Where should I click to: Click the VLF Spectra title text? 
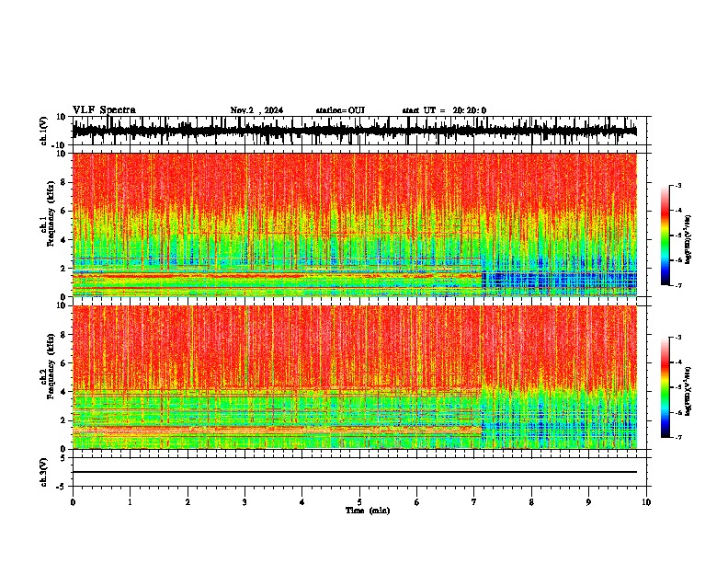[104, 110]
